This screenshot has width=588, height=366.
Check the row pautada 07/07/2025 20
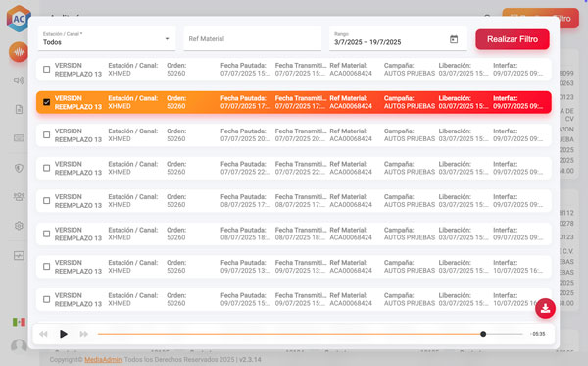(46, 134)
